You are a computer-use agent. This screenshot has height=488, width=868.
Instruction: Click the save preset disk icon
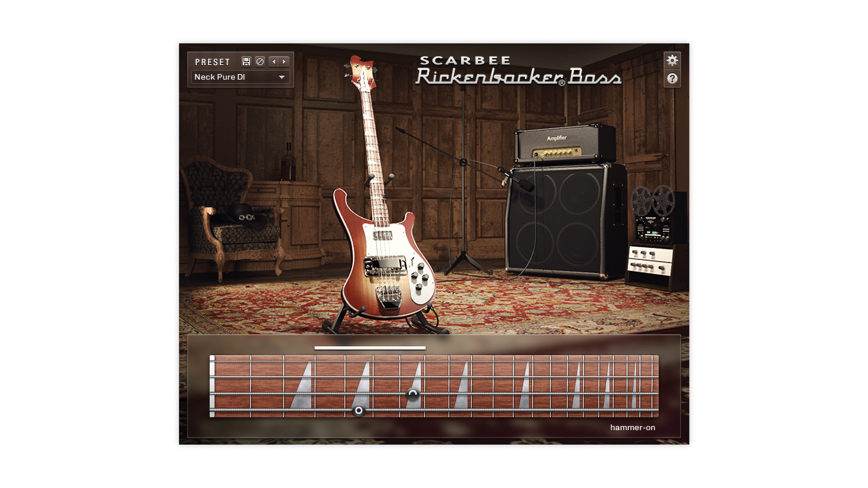coord(246,61)
